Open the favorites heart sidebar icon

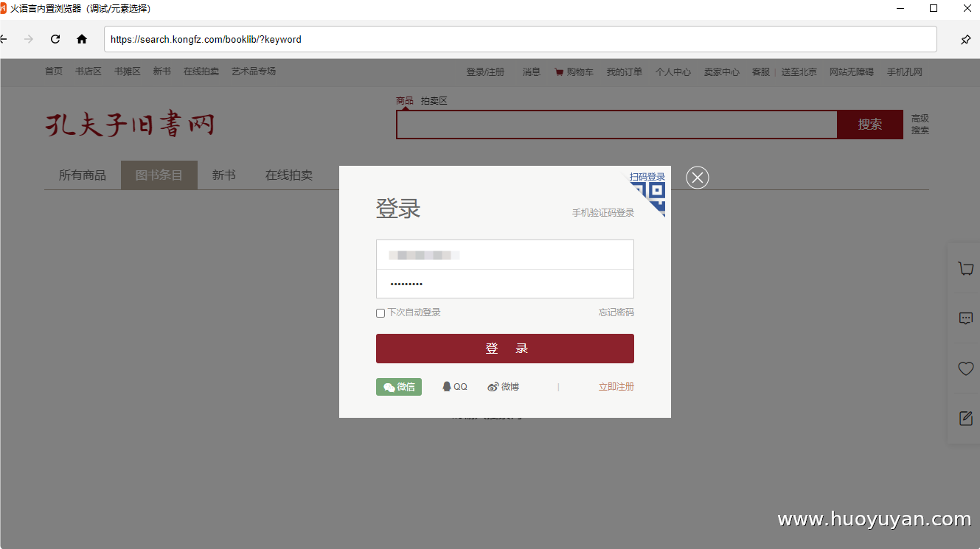click(965, 368)
